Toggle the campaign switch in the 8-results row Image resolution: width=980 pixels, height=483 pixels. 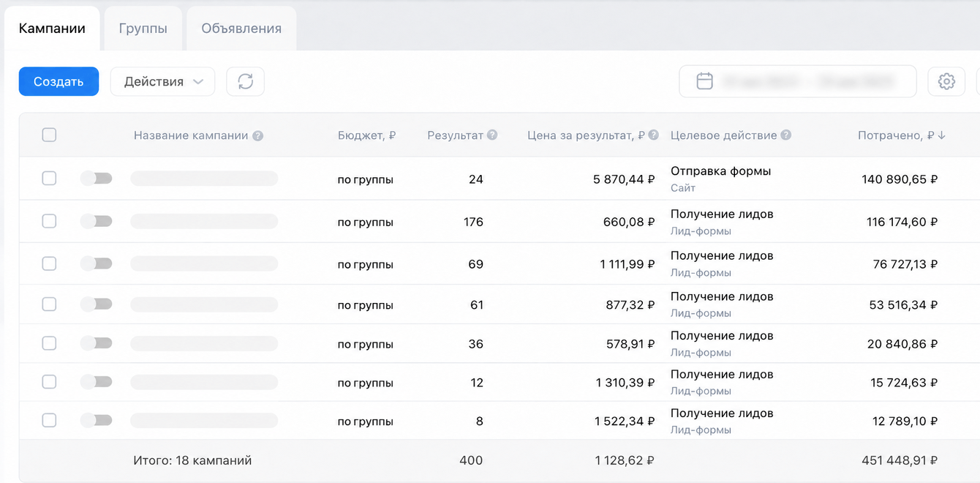97,421
